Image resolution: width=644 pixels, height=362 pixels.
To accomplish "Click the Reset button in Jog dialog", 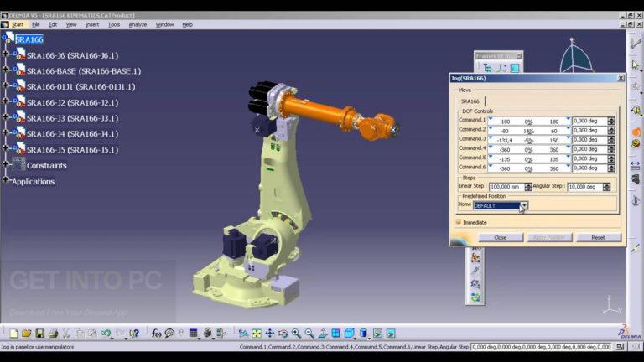I will [598, 238].
